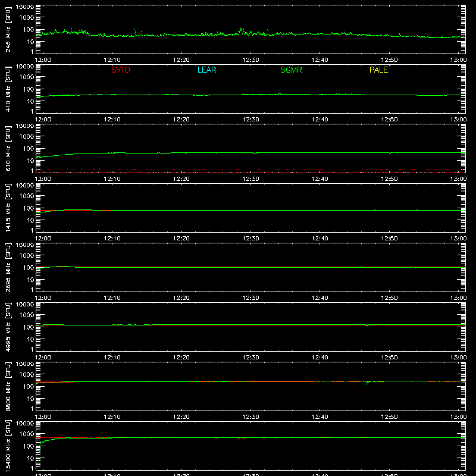The width and height of the screenshot is (476, 476).
Task: Click the cyan LEAR station legend label
Action: (x=206, y=70)
